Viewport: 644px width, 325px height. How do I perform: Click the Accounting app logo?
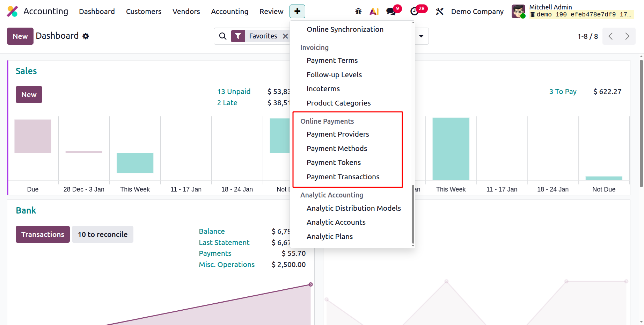(13, 12)
